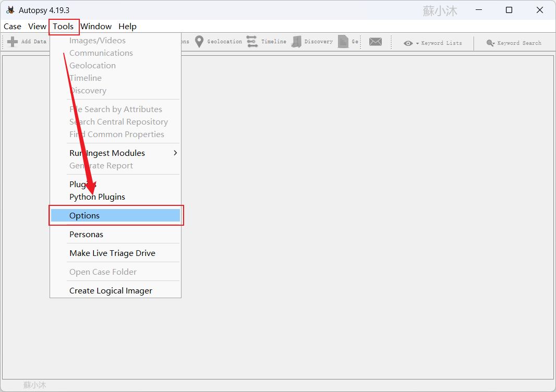Choose Options in the Tools menu
The width and height of the screenshot is (556, 392).
tap(116, 215)
